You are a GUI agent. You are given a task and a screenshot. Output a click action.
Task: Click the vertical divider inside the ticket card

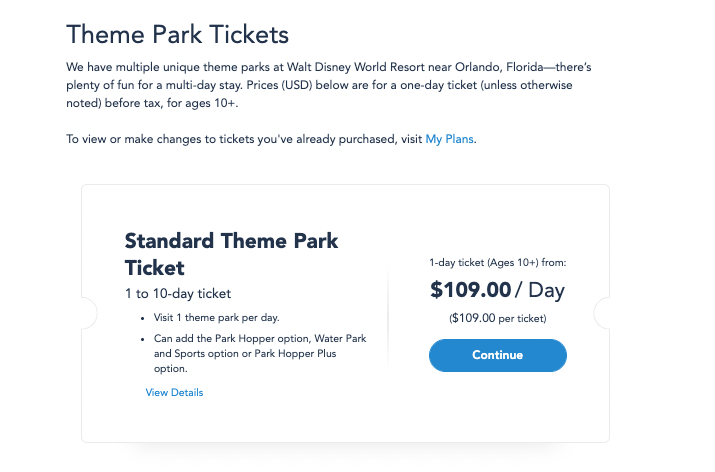pos(388,318)
